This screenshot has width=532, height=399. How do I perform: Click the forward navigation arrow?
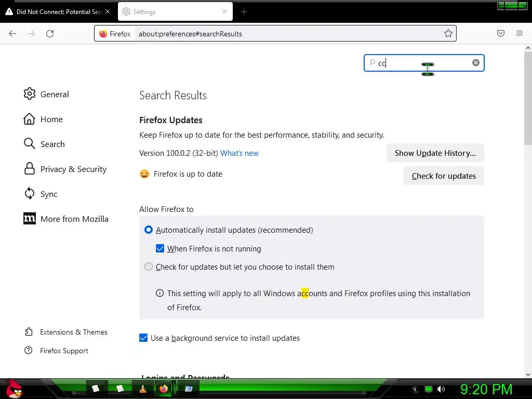tap(31, 34)
